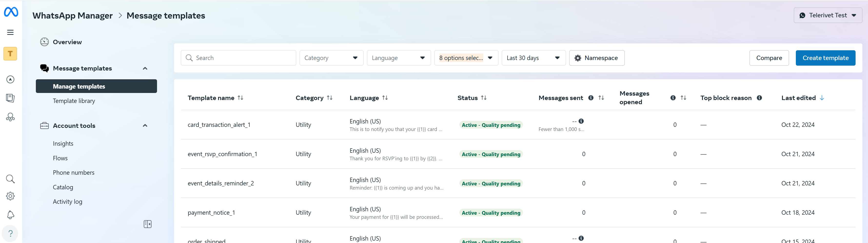
Task: Open the event_details_reminder_2 template
Action: point(221,183)
